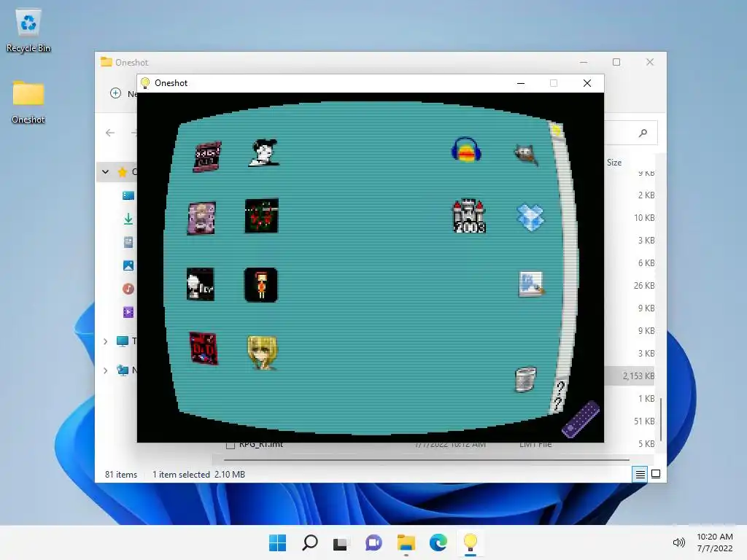
Task: Click the vertical scrollbar thumb in Explorer
Action: click(661, 419)
